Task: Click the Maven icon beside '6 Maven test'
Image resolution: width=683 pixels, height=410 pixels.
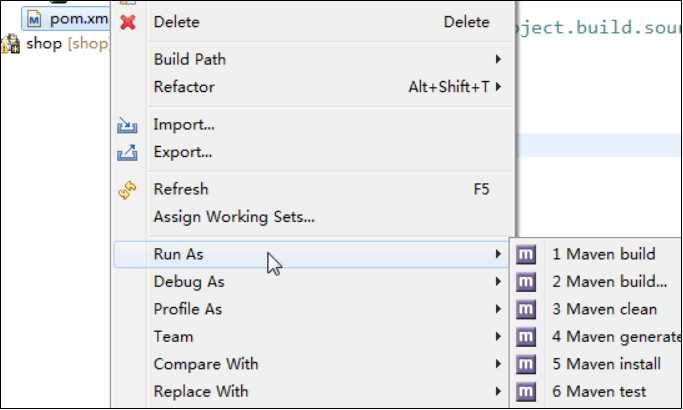Action: pyautogui.click(x=526, y=391)
